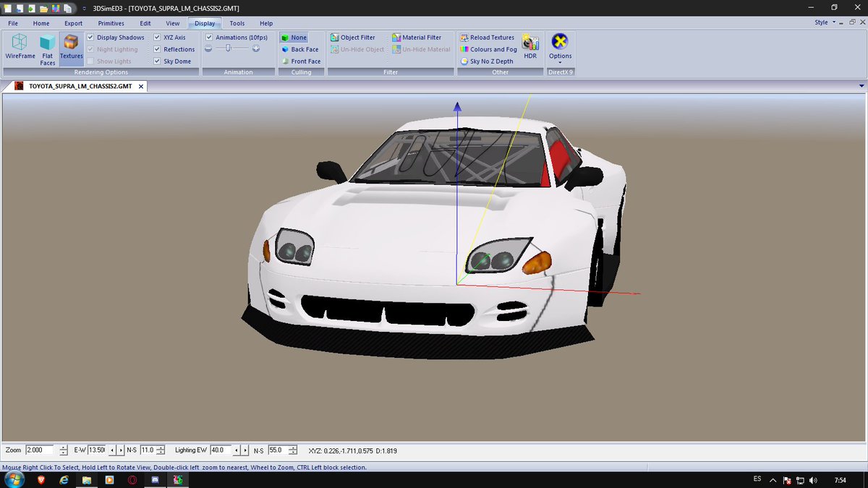Set culling to None

pyautogui.click(x=294, y=38)
